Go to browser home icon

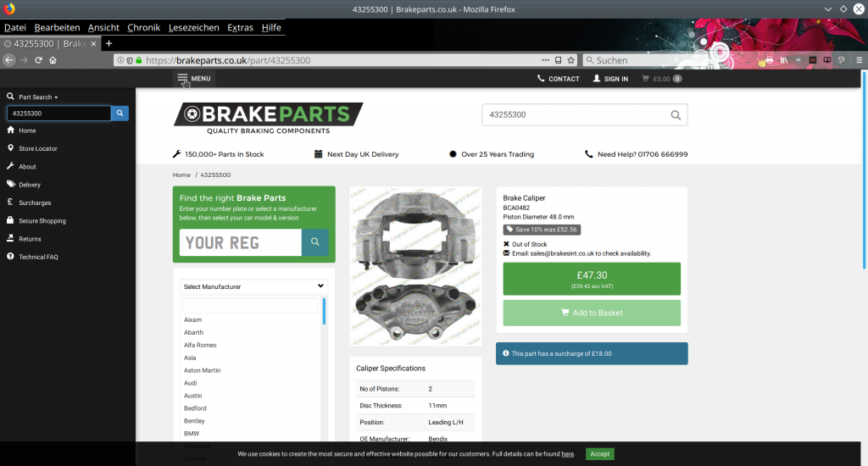click(x=53, y=60)
